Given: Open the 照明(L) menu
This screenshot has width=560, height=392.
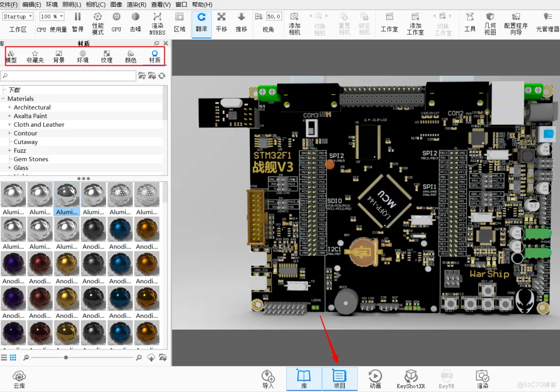Looking at the screenshot, I should [x=72, y=5].
